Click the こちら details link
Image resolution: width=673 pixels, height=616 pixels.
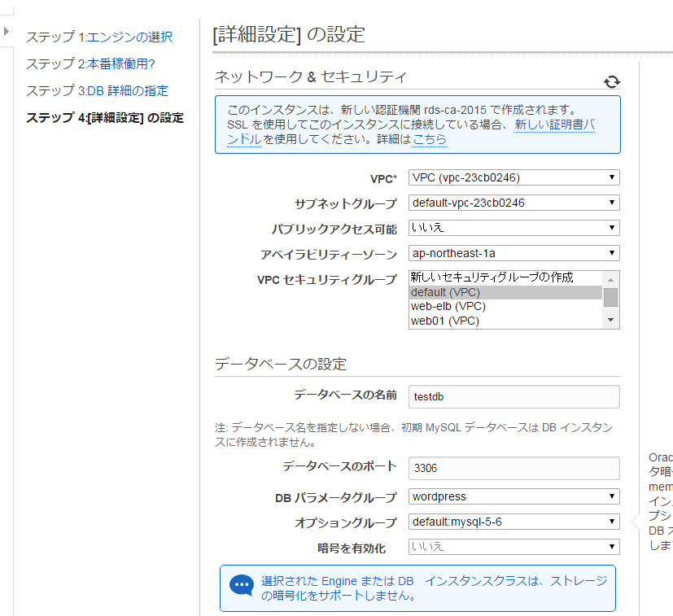429,139
